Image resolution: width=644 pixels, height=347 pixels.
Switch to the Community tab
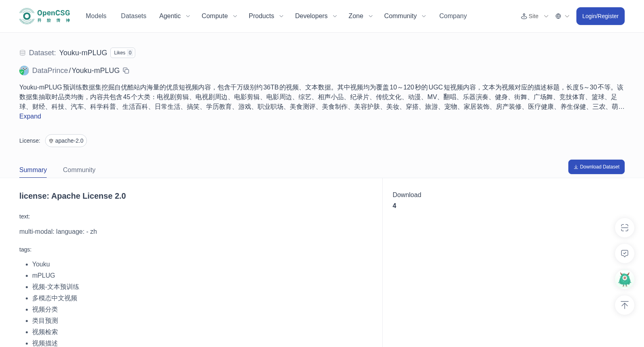(79, 170)
